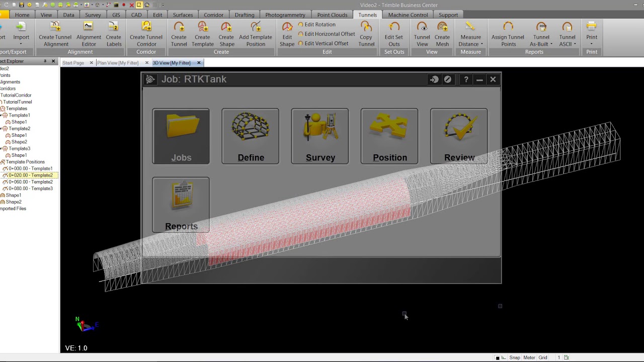The width and height of the screenshot is (644, 362).
Task: Click the Import icon in the ribbon
Action: pyautogui.click(x=21, y=27)
